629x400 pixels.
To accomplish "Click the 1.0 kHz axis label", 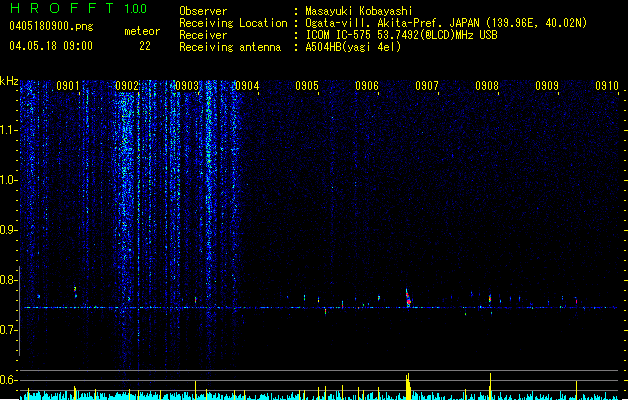I will (8, 180).
